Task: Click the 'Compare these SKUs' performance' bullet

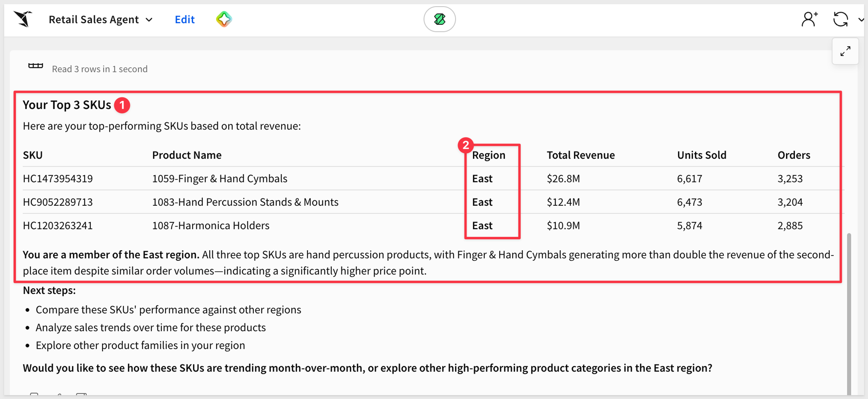Action: 168,310
